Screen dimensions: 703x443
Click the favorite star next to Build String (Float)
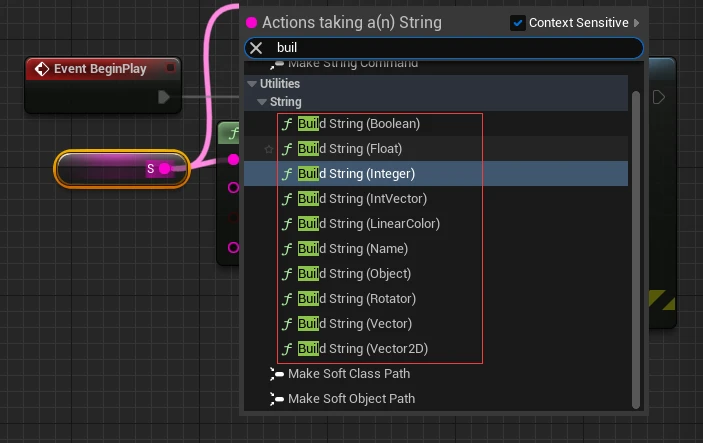pyautogui.click(x=268, y=149)
